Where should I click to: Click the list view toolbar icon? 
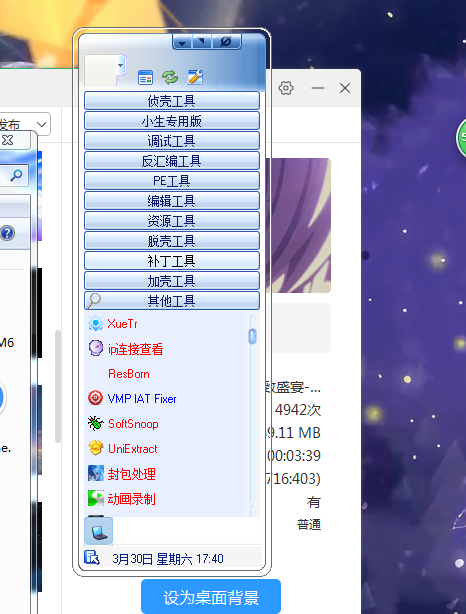[145, 78]
